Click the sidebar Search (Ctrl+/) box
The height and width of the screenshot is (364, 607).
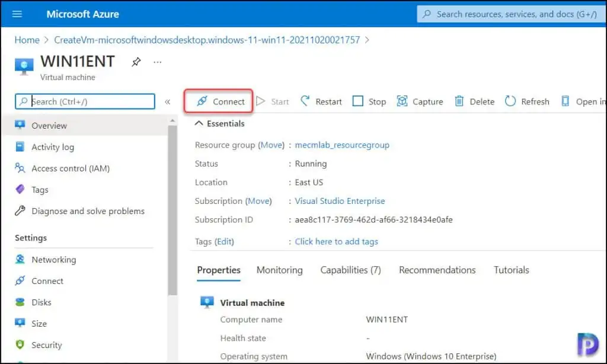tap(85, 101)
